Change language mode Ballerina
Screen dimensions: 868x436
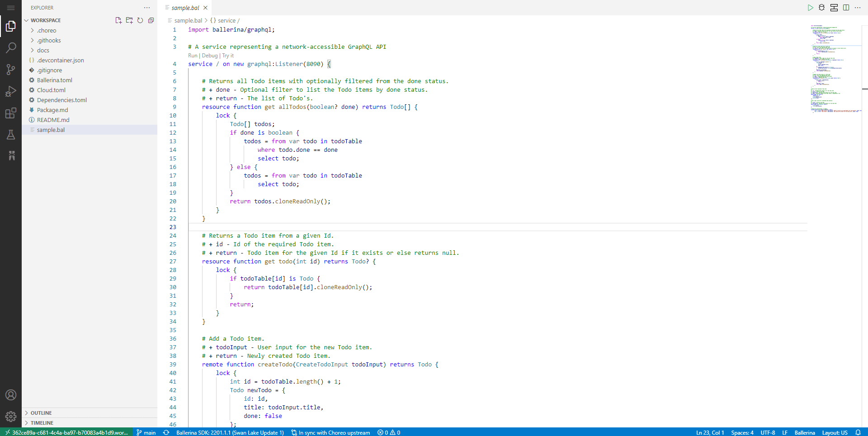tap(805, 432)
